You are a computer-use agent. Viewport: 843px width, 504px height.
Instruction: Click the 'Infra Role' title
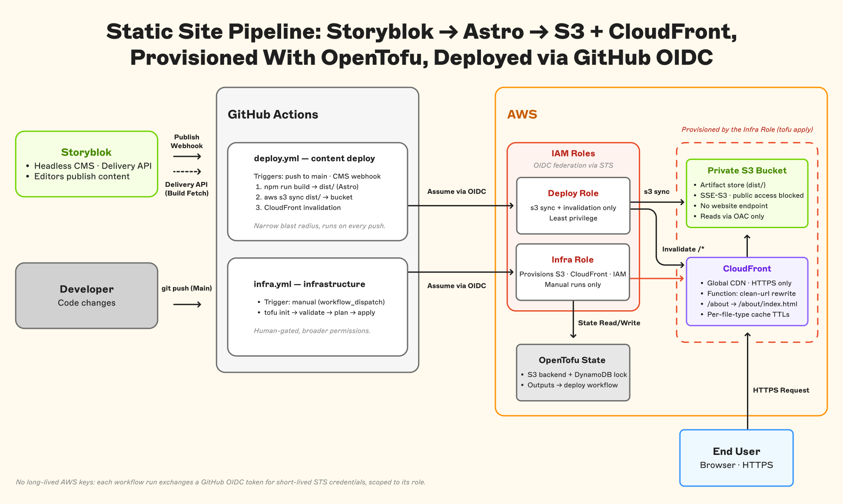(573, 260)
